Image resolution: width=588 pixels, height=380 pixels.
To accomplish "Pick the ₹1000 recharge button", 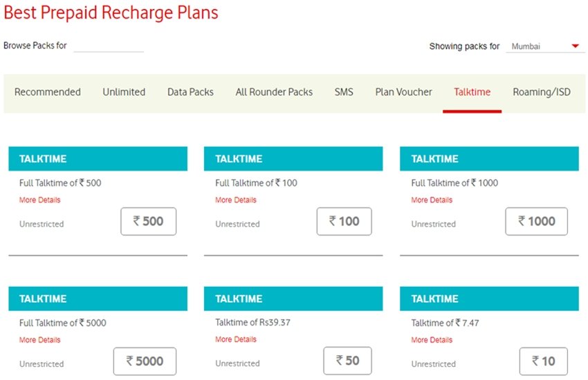I will pyautogui.click(x=536, y=221).
